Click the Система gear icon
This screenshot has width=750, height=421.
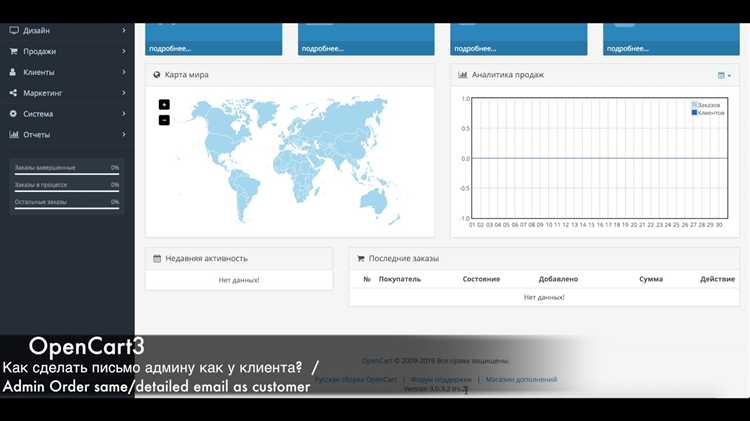point(13,114)
